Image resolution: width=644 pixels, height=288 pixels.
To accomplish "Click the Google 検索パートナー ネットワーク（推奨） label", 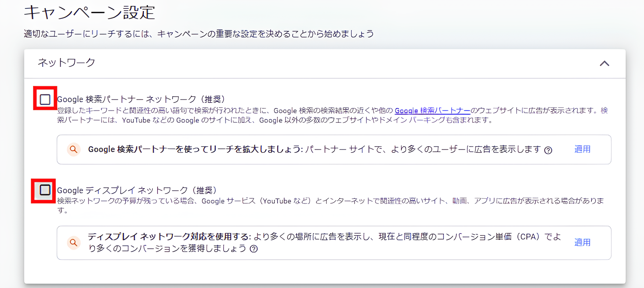I will (x=141, y=99).
